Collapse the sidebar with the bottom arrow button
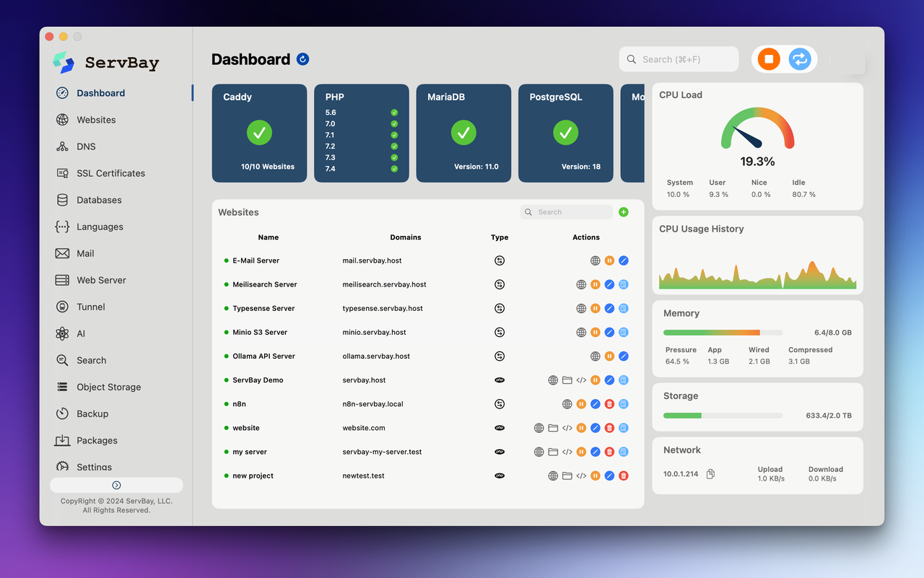This screenshot has width=924, height=578. 116,486
